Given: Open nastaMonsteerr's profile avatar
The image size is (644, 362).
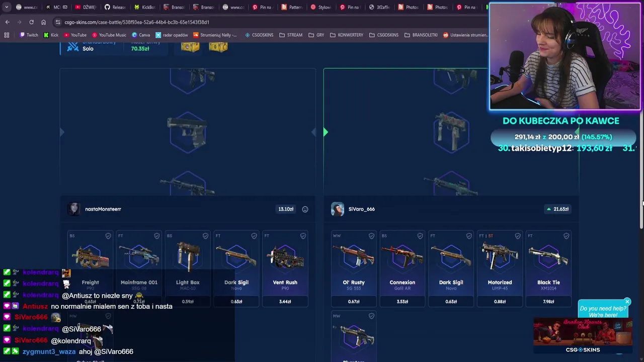Looking at the screenshot, I should [74, 209].
